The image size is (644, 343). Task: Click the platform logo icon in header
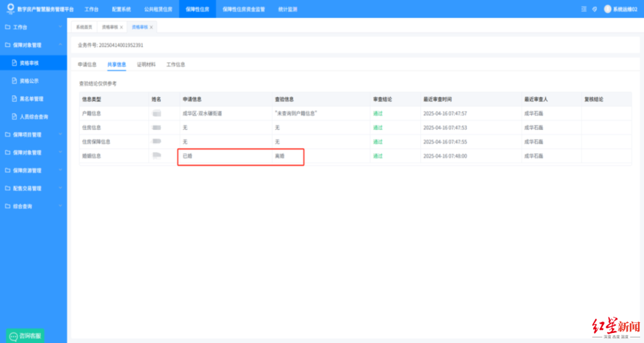(x=11, y=9)
